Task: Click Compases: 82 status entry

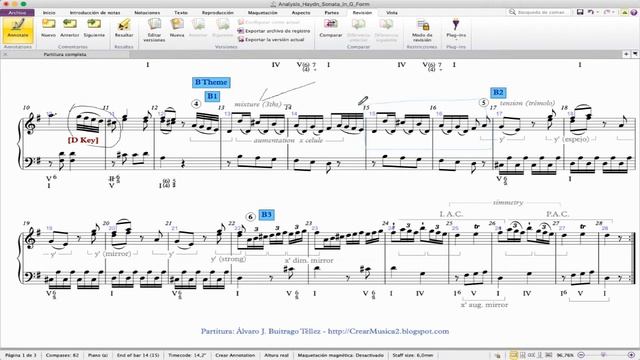Action: tap(62, 355)
